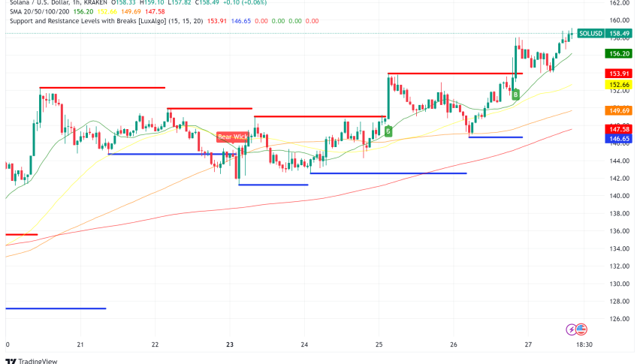Click the green B break marker on the 25th
The width and height of the screenshot is (640, 364).
coord(388,131)
